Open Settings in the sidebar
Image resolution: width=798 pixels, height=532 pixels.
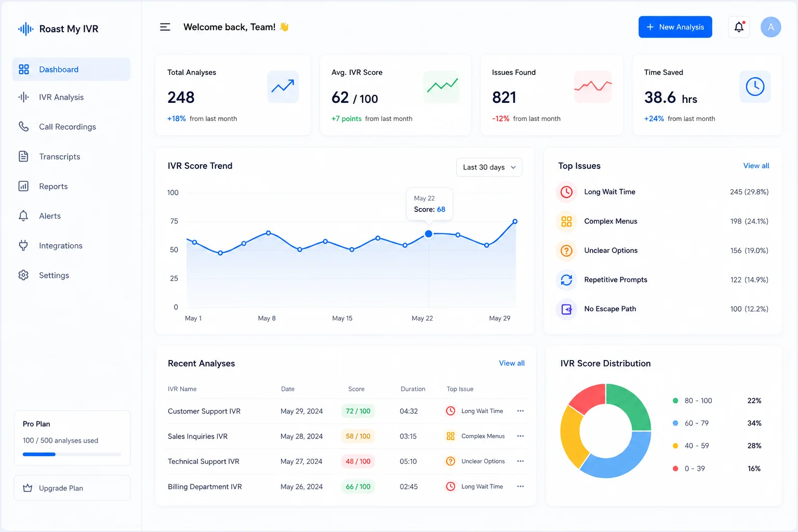click(71, 275)
